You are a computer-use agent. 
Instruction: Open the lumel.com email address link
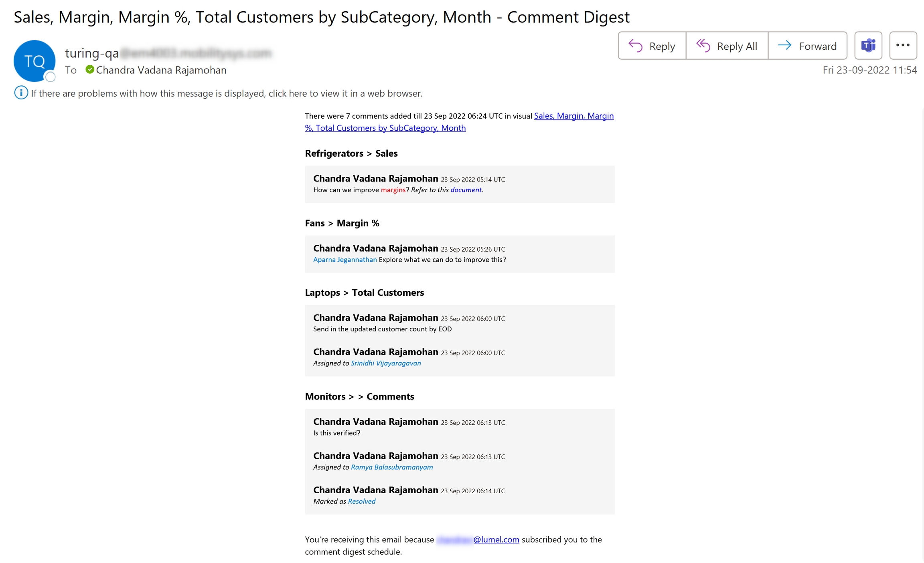(x=496, y=540)
